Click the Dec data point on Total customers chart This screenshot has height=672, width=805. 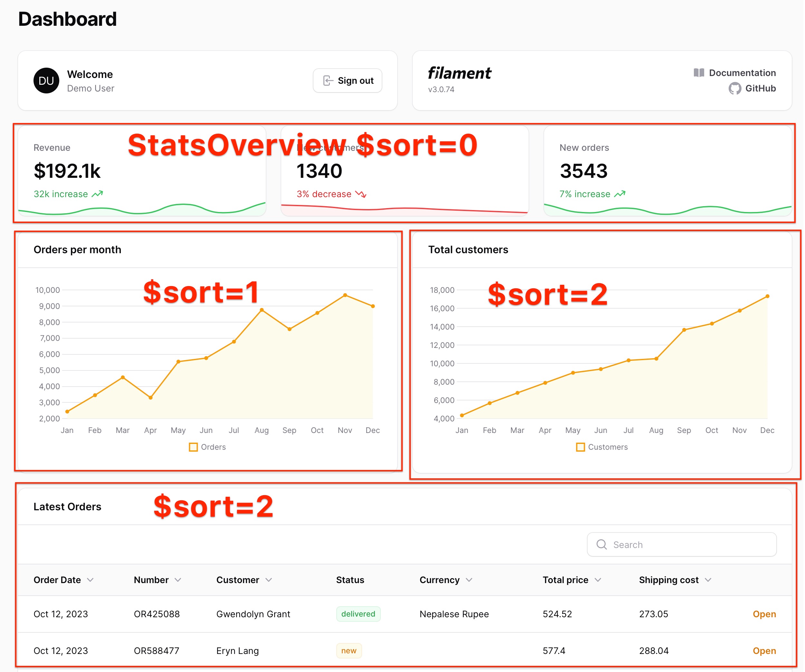(x=767, y=296)
